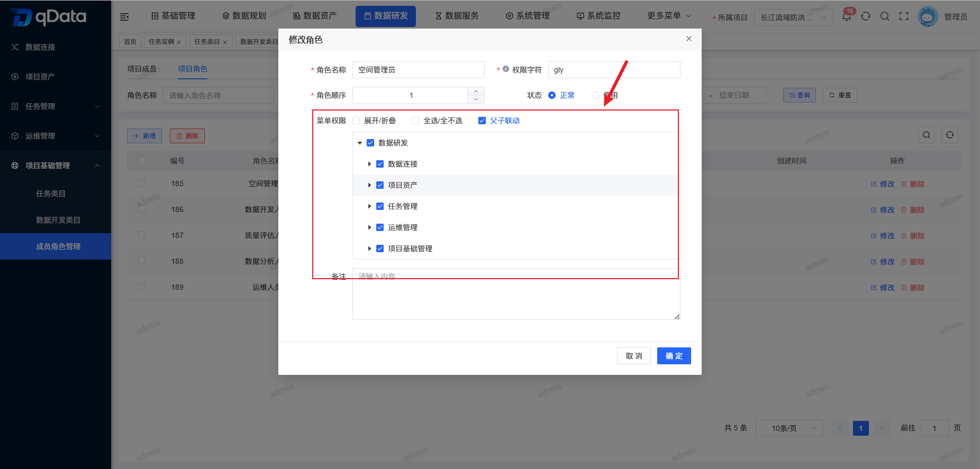Switch to the 项目成员 tab
The width and height of the screenshot is (980, 469).
(x=142, y=69)
